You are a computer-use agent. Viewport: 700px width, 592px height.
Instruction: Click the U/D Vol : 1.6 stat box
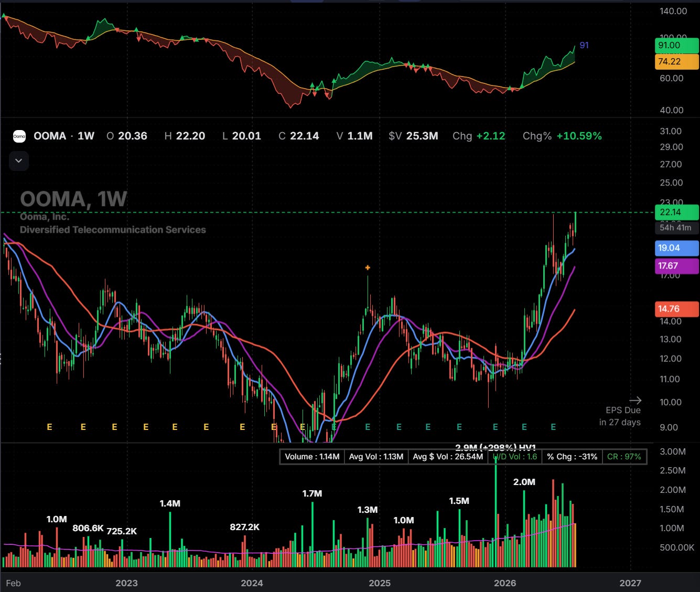point(515,457)
